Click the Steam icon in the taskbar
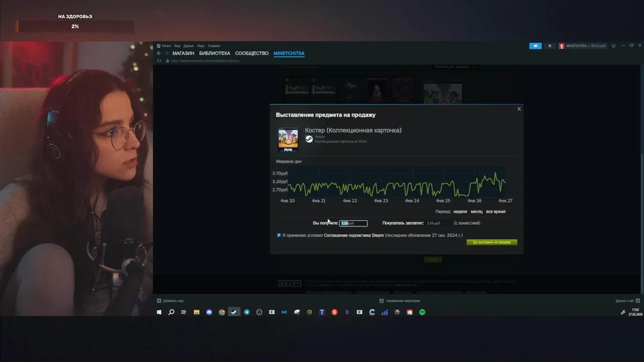 click(234, 312)
